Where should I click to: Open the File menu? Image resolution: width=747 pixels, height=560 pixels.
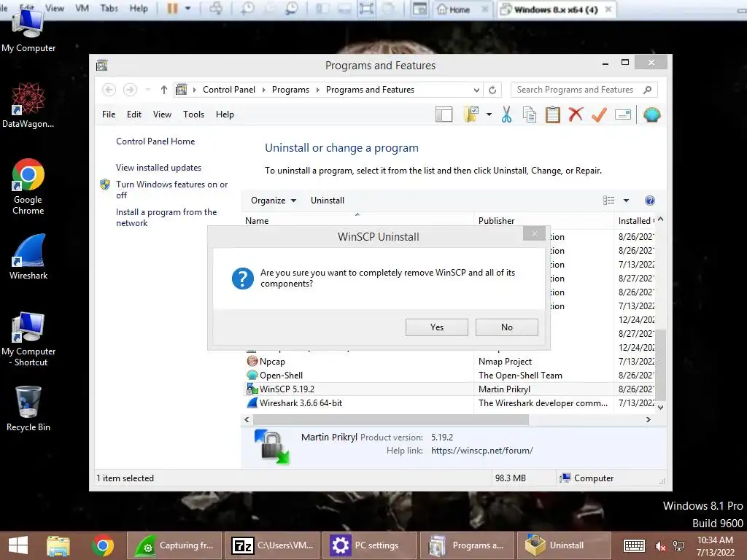(109, 114)
